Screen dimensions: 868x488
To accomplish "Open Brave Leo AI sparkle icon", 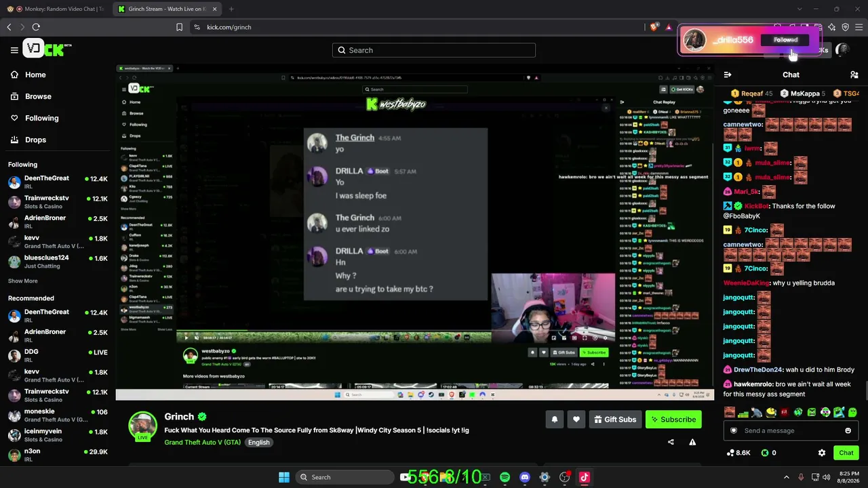I will coord(831,27).
